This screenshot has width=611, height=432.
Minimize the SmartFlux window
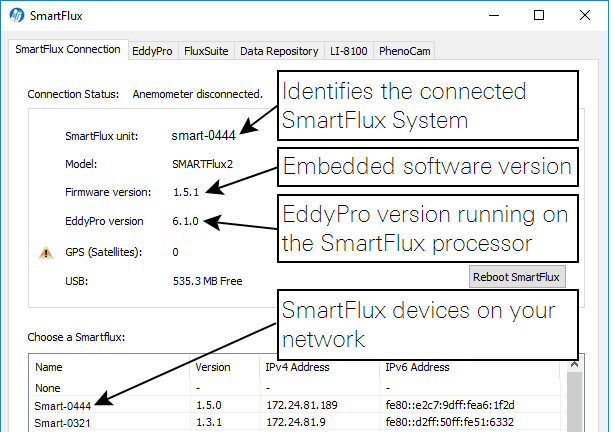pyautogui.click(x=494, y=16)
